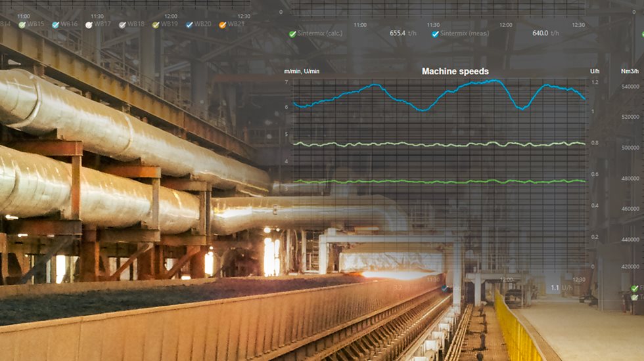Toggle the upper green checkbox at right edge
This screenshot has width=644, height=361.
coord(634,288)
